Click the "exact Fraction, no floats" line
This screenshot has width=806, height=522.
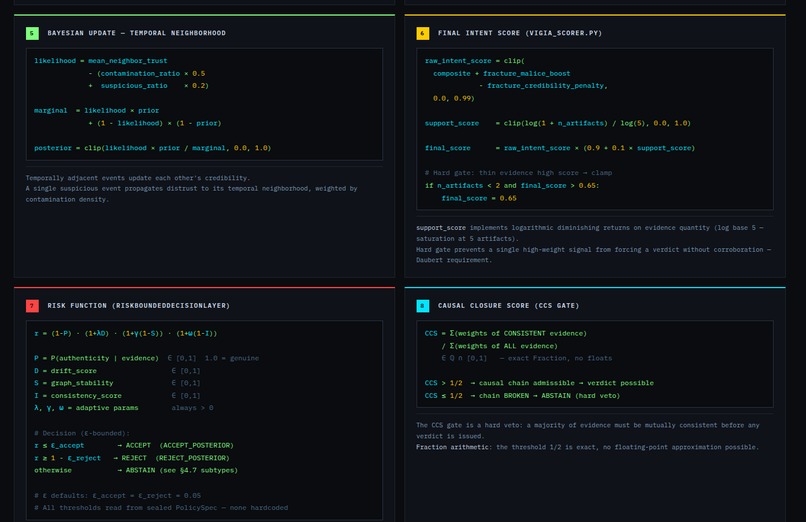[526, 358]
